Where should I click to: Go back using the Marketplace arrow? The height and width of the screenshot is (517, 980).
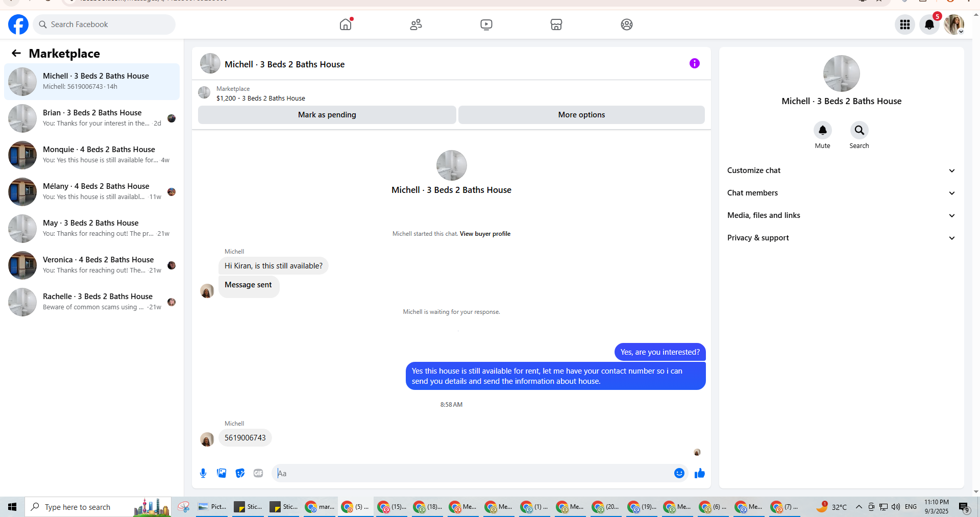[x=16, y=53]
